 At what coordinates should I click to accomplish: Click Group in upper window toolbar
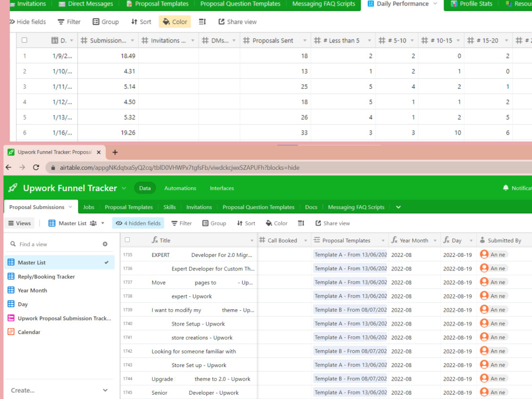(105, 22)
